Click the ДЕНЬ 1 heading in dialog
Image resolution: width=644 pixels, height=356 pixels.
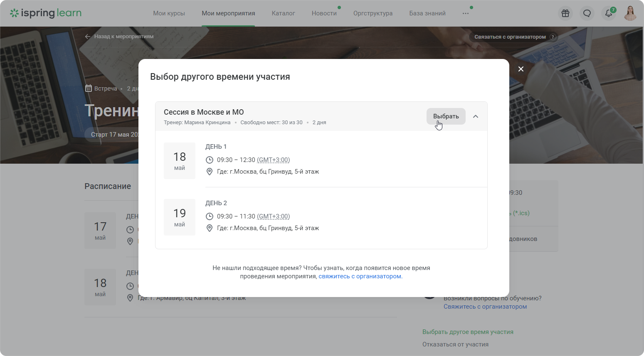(x=216, y=147)
